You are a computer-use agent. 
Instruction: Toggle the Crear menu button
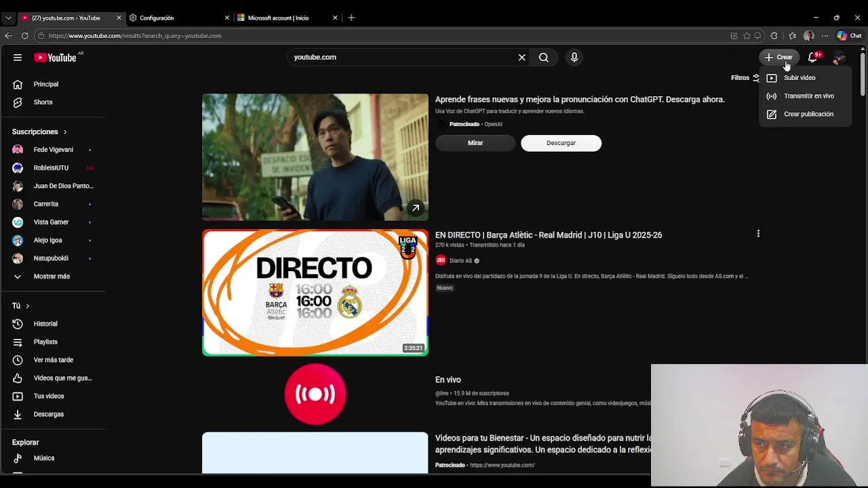778,58
